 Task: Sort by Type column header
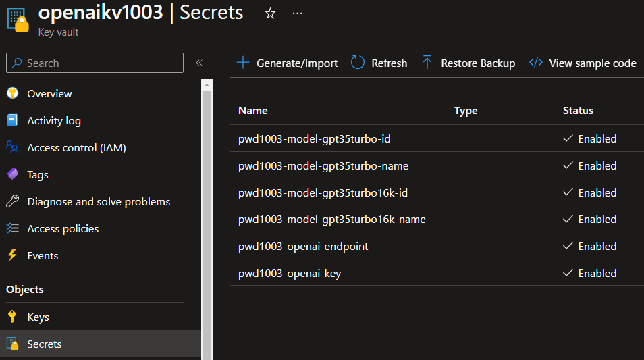[466, 111]
